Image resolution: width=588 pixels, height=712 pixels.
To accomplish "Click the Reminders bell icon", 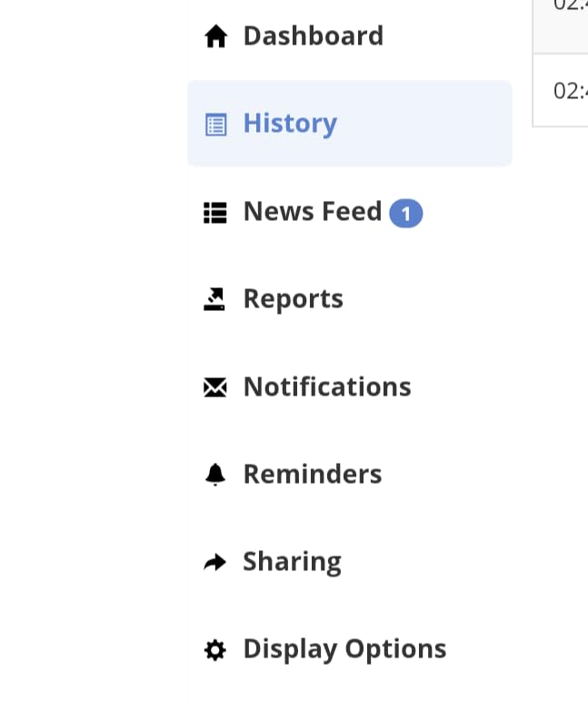I will [215, 475].
